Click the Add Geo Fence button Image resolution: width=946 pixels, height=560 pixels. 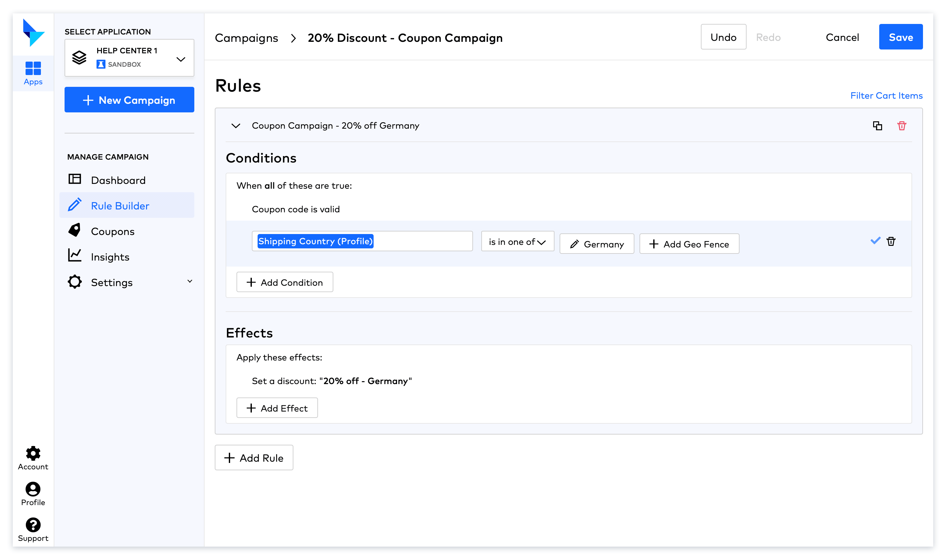pyautogui.click(x=689, y=244)
